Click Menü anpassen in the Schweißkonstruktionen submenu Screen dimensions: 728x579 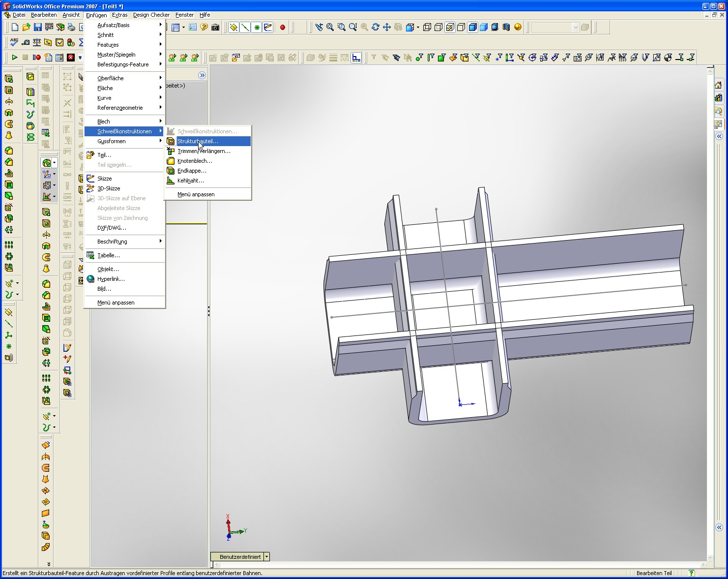pos(196,195)
